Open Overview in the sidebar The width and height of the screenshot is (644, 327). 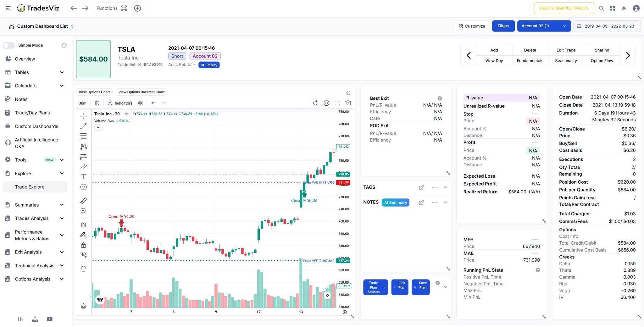pos(35,59)
